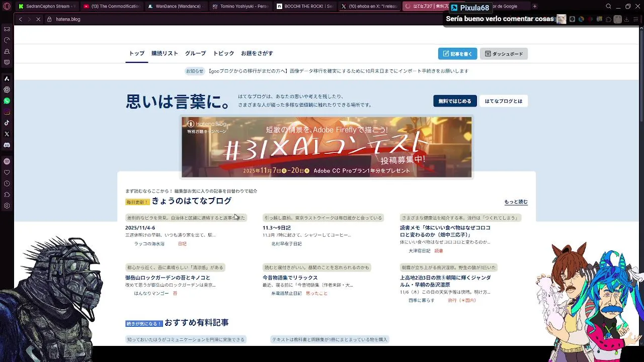Open the 読書メモ 体にいい食べ物 article
Viewport: 644px width, 362px height.
[x=445, y=231]
